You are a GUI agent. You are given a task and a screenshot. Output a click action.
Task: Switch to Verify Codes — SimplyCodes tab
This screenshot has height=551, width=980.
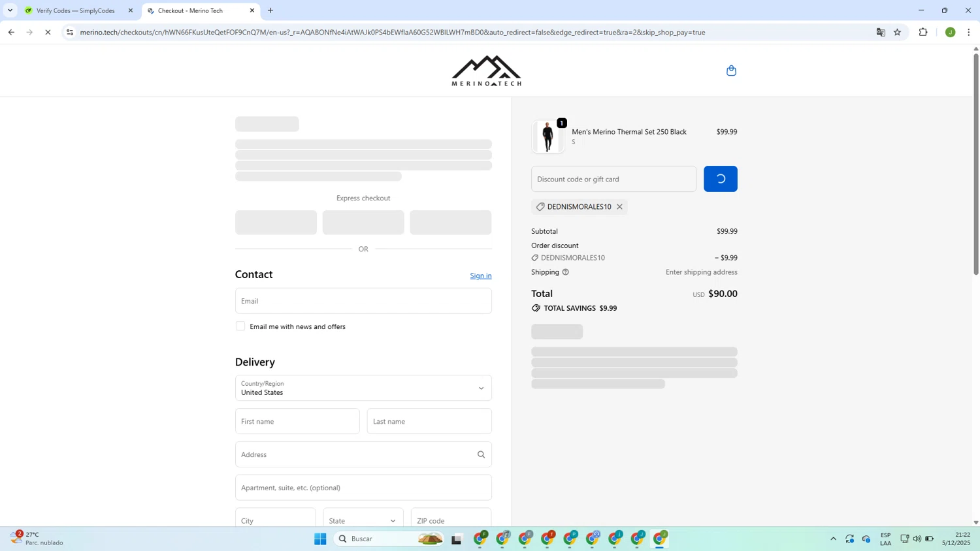tap(75, 10)
